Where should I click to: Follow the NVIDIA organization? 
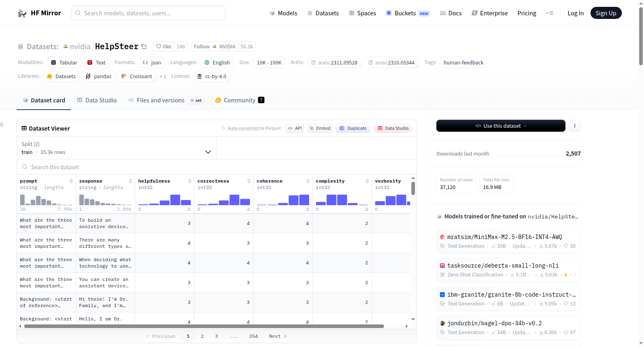click(215, 46)
